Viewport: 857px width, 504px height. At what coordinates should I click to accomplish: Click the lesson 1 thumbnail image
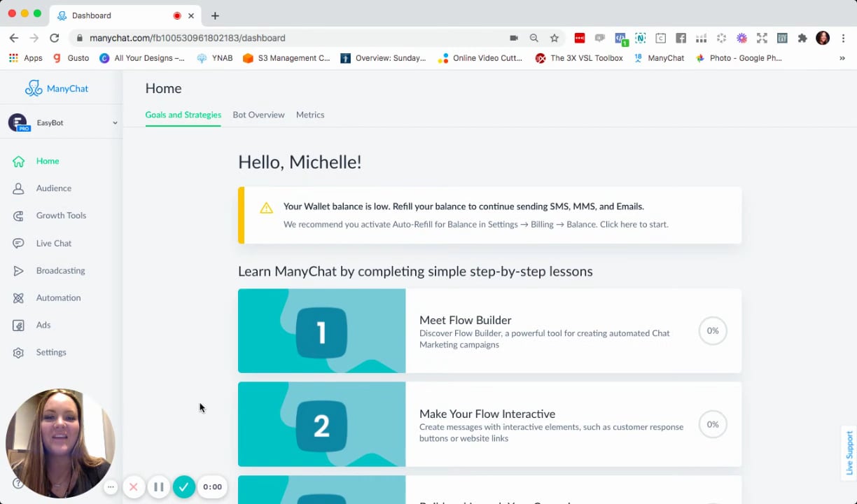tap(321, 330)
